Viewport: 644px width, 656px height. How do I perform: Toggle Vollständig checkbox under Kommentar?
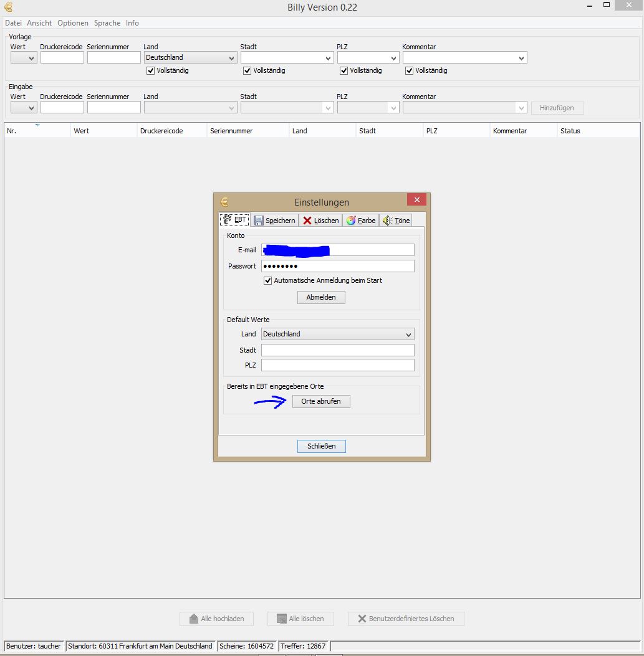410,71
